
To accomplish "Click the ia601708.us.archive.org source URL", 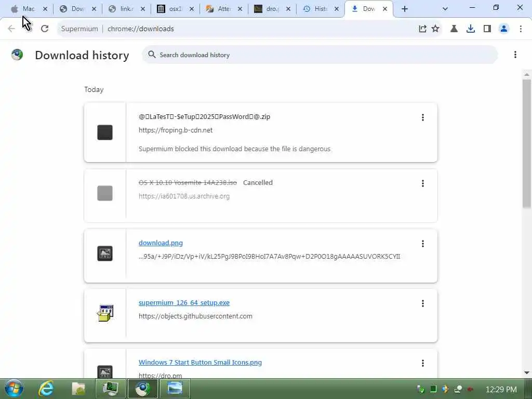I will 184,196.
